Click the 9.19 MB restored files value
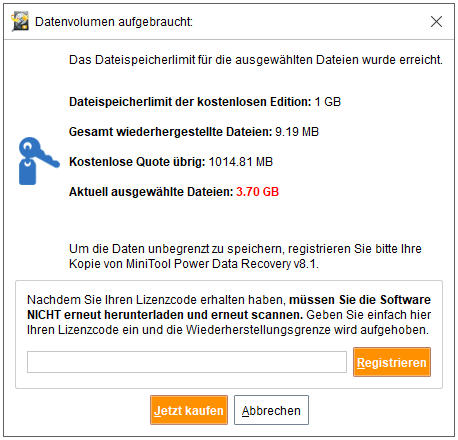 click(x=297, y=132)
